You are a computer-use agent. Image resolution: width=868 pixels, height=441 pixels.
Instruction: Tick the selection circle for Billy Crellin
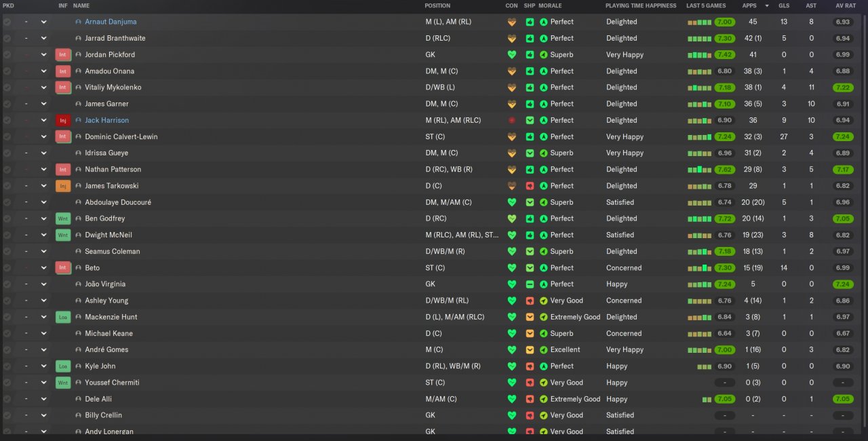click(x=7, y=415)
